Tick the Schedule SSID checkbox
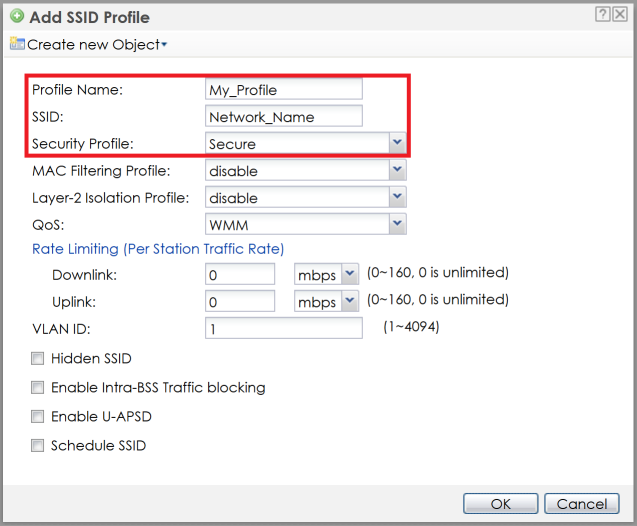This screenshot has height=526, width=637. [x=37, y=446]
